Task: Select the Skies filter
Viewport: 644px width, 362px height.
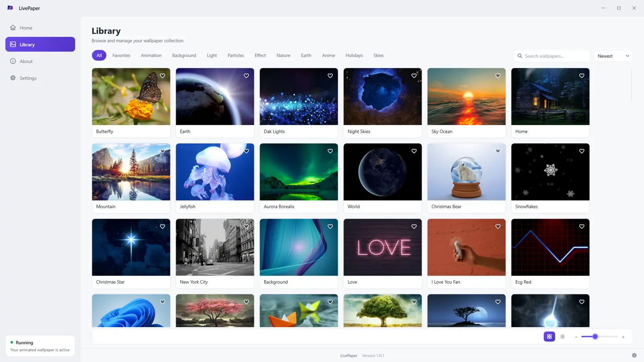Action: [378, 55]
